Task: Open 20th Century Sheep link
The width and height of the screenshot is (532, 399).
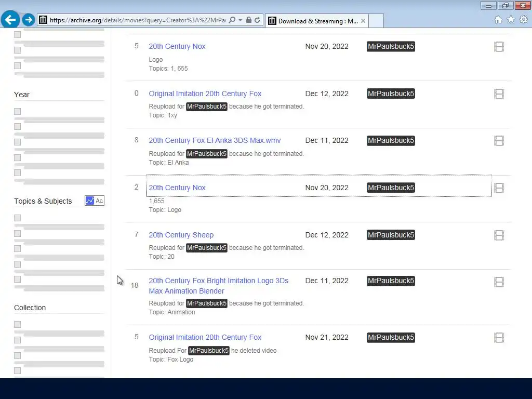Action: coord(181,235)
